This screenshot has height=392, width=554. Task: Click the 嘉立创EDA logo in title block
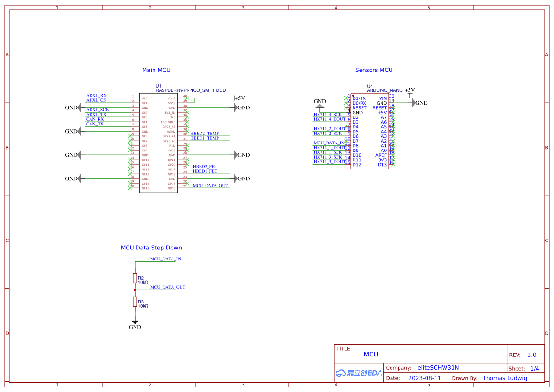(x=358, y=373)
